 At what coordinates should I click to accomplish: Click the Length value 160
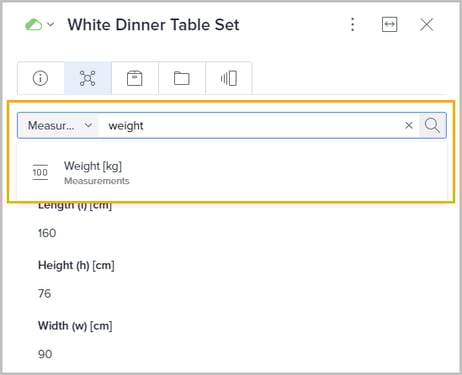(x=47, y=233)
